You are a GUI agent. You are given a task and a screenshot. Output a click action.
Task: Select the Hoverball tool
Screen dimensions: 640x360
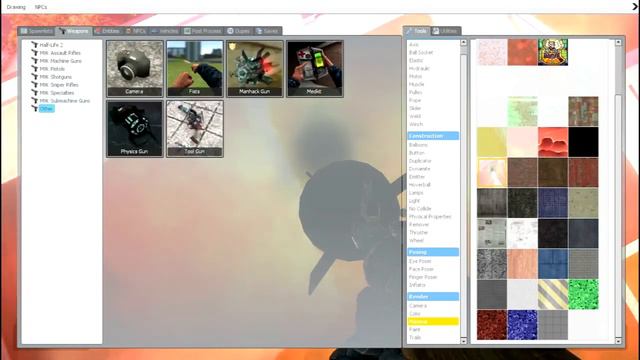pos(419,185)
